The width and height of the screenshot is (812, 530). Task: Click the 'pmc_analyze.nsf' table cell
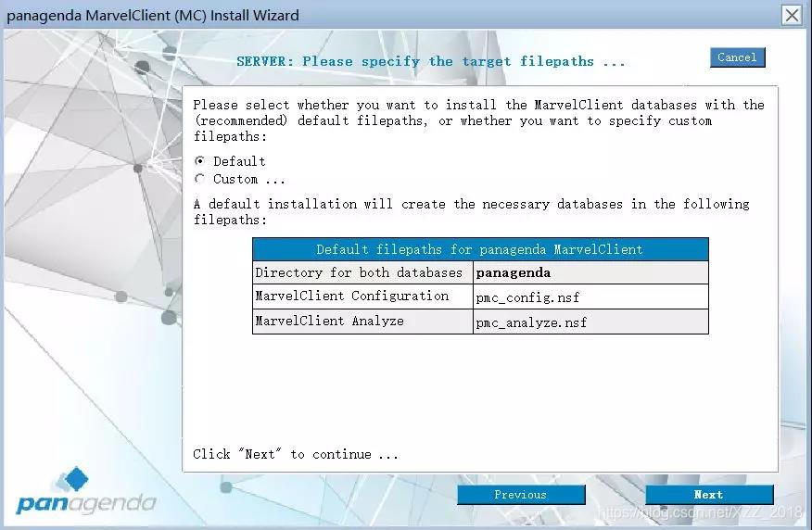click(590, 322)
